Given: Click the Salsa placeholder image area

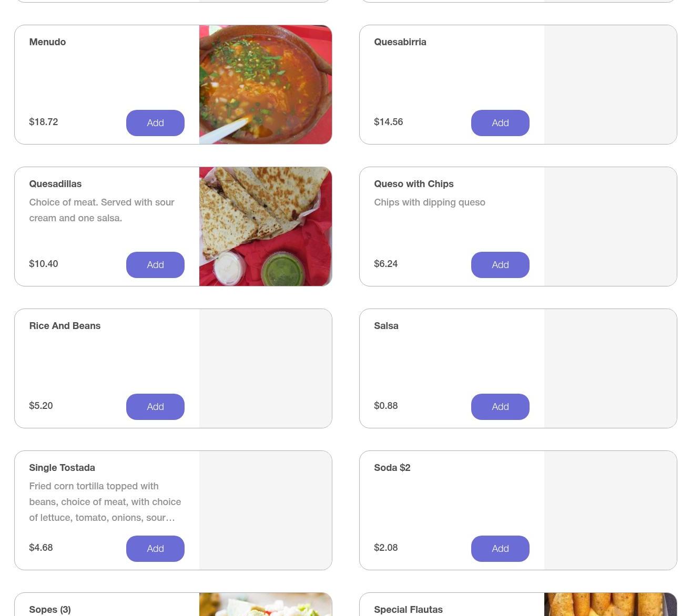Looking at the screenshot, I should (611, 368).
